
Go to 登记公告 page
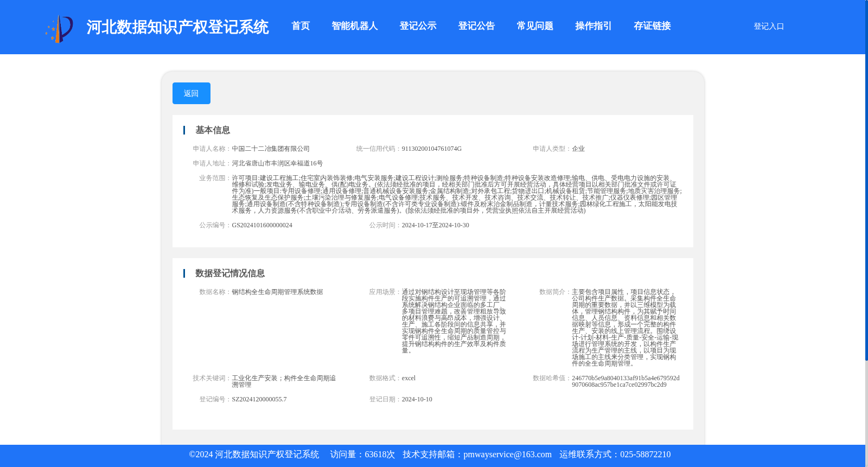(476, 26)
